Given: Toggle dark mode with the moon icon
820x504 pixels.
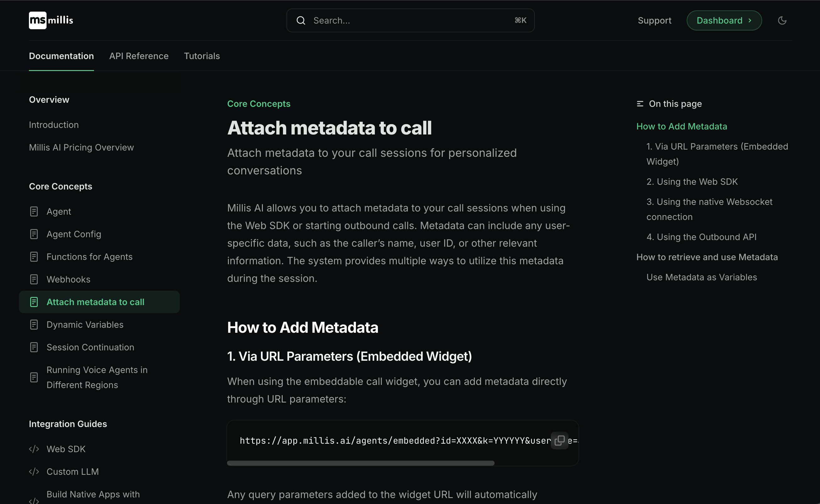Looking at the screenshot, I should pos(782,20).
